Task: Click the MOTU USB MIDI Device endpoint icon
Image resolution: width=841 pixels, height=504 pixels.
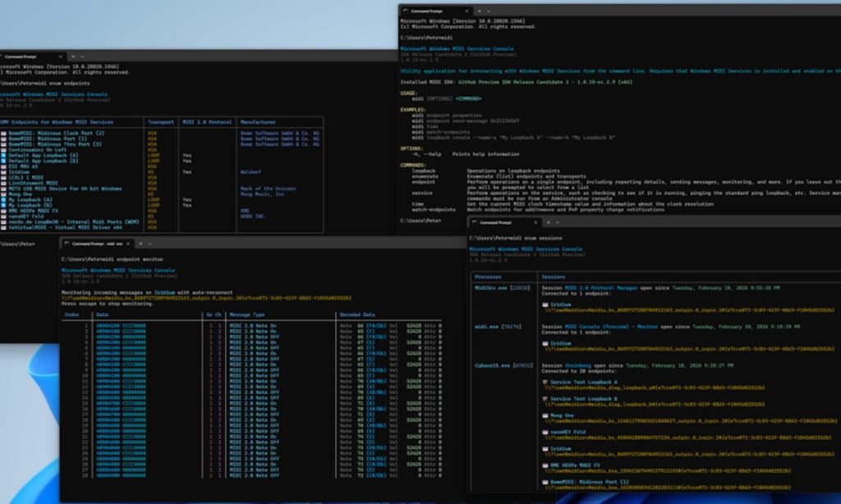Action: (x=5, y=189)
